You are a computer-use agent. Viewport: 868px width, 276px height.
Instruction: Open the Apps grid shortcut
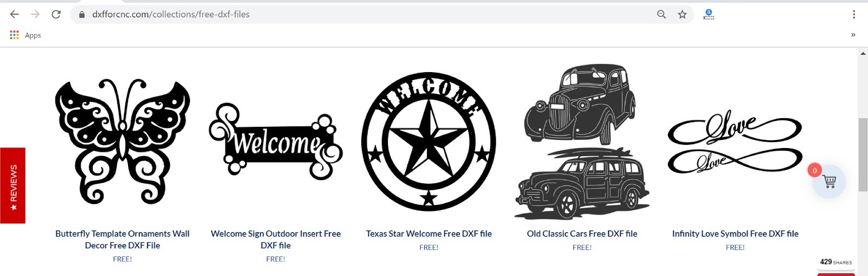point(25,35)
